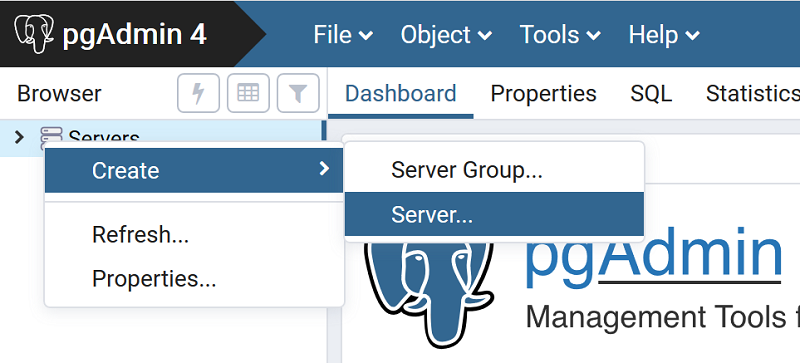The height and width of the screenshot is (363, 800).
Task: Click the View Data table grid icon
Action: (248, 93)
